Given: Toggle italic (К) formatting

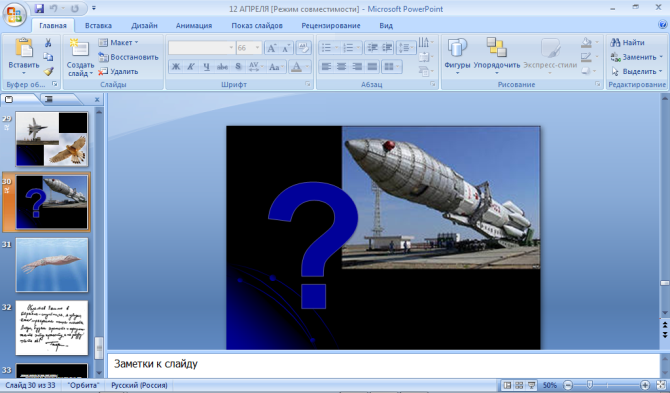Looking at the screenshot, I should (191, 67).
